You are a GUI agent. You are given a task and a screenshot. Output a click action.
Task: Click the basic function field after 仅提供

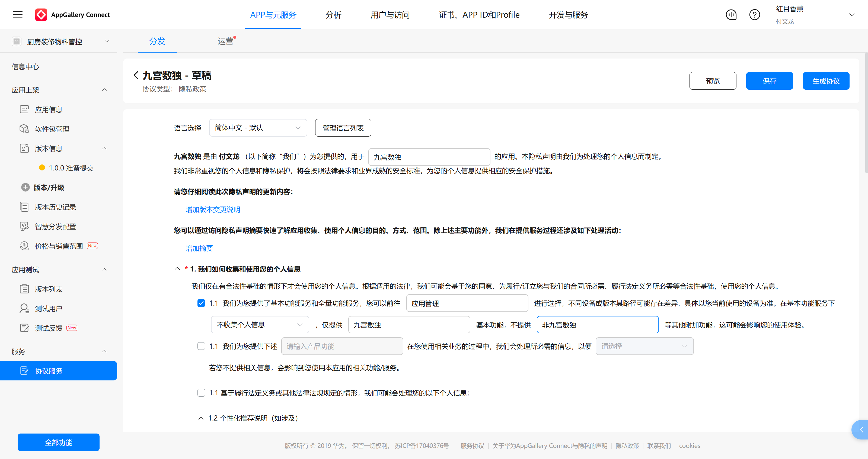tap(409, 325)
